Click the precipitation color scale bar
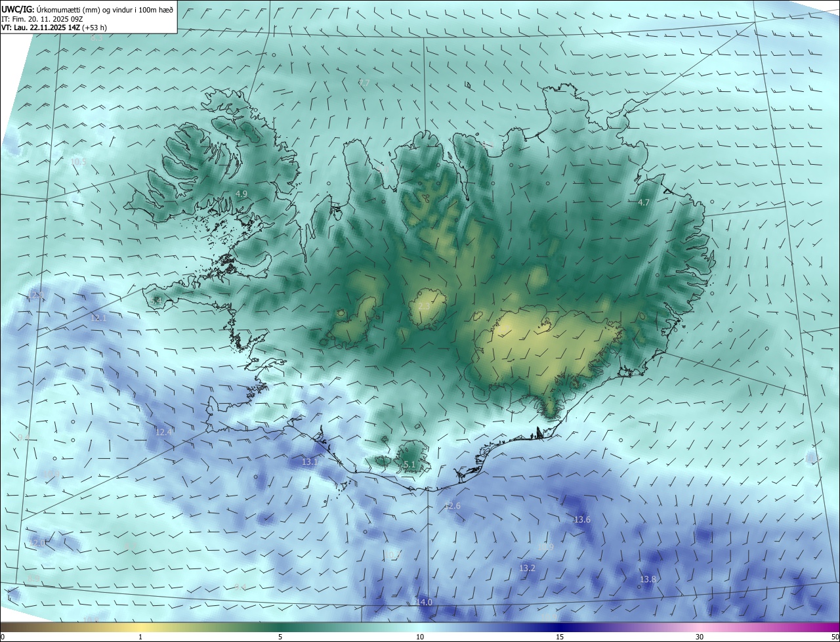840x642 pixels. (420, 628)
